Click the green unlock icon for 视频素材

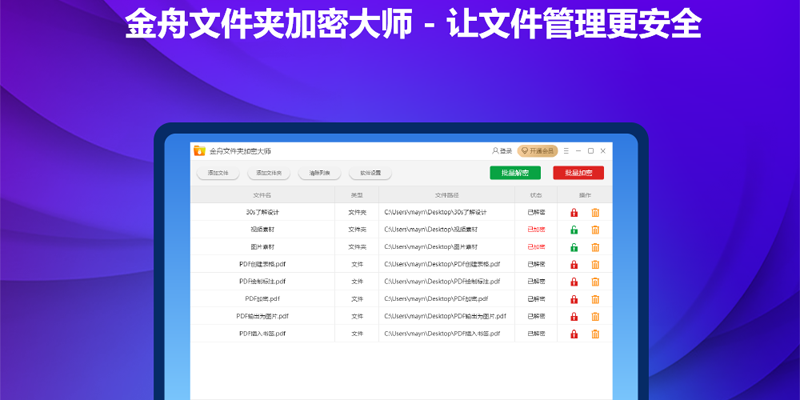tap(574, 230)
